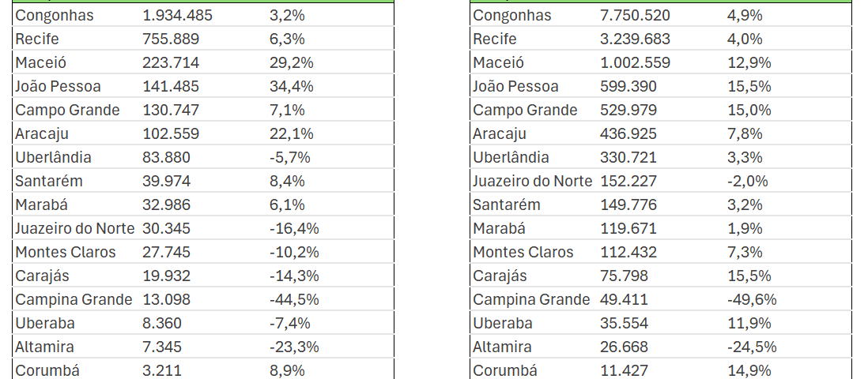
Task: Click the Montes Claros cell in right table
Action: tap(523, 252)
